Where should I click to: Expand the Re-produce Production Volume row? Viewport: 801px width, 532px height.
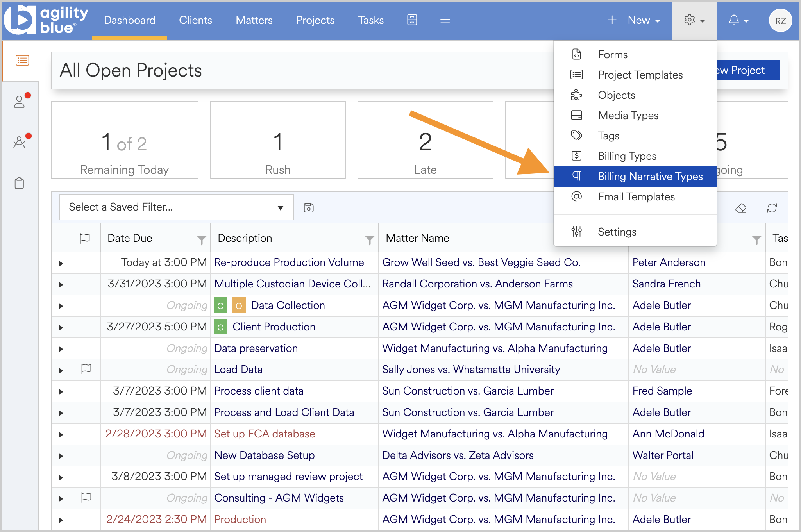coord(61,263)
